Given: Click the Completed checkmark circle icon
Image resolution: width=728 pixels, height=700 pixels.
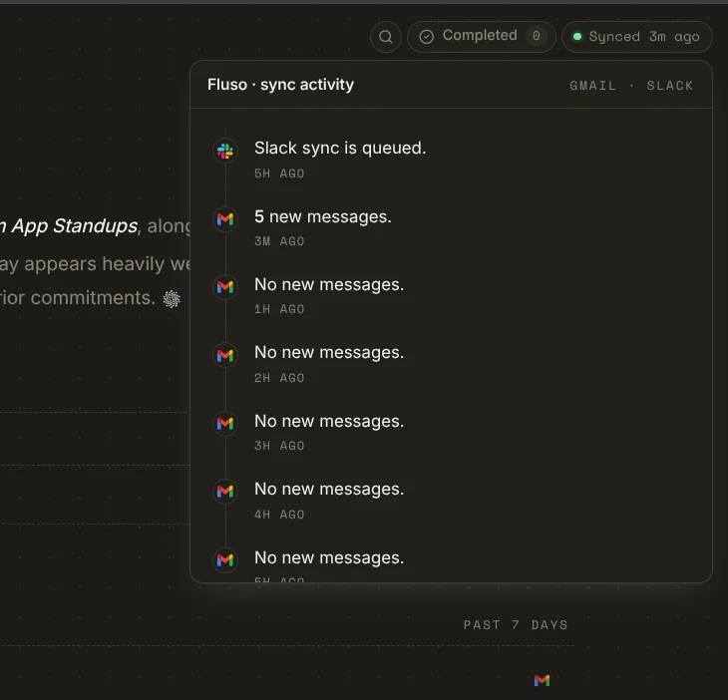Looking at the screenshot, I should pos(426,37).
